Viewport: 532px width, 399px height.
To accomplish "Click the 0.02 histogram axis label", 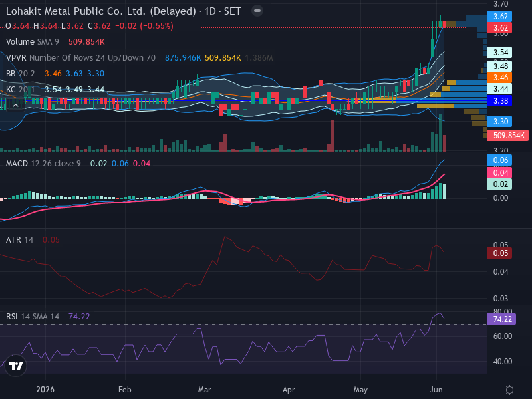I will 499,184.
